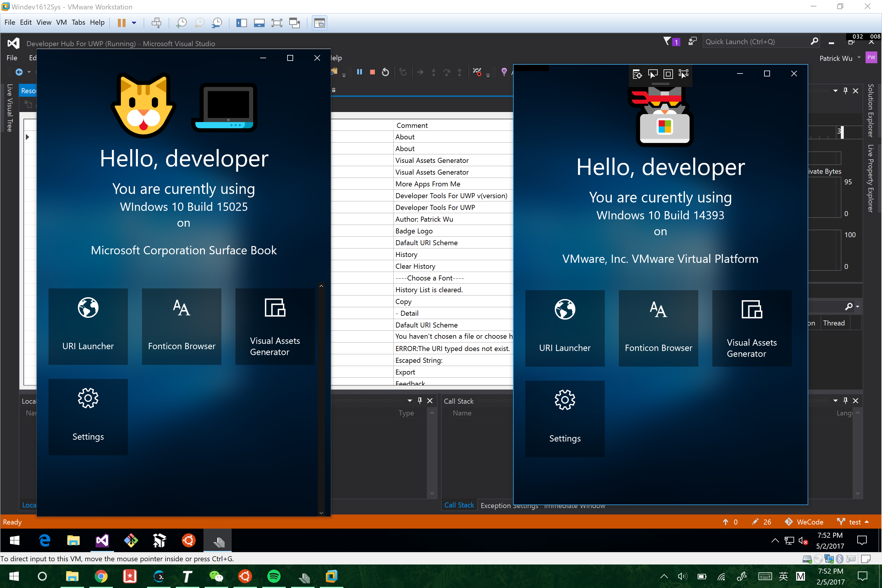Click the Go to Live Visual Tree icon
The height and width of the screenshot is (588, 882).
(x=637, y=74)
